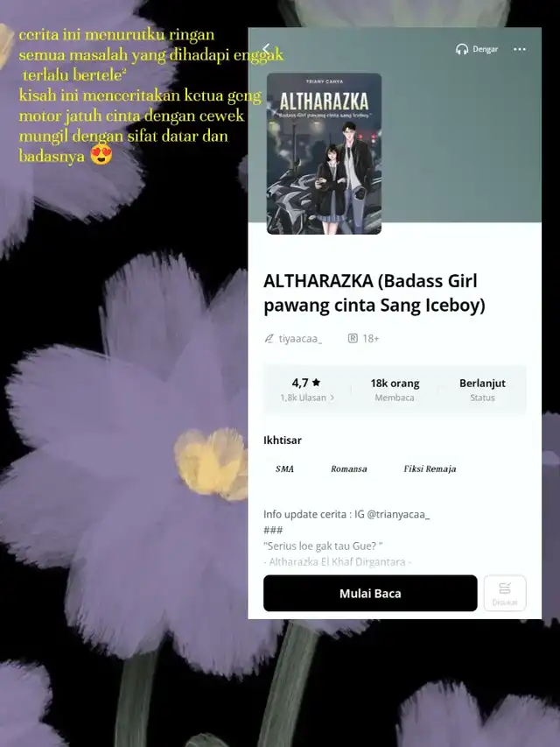
Task: Tap the heart-eyes emoji in the caption
Action: click(x=101, y=155)
